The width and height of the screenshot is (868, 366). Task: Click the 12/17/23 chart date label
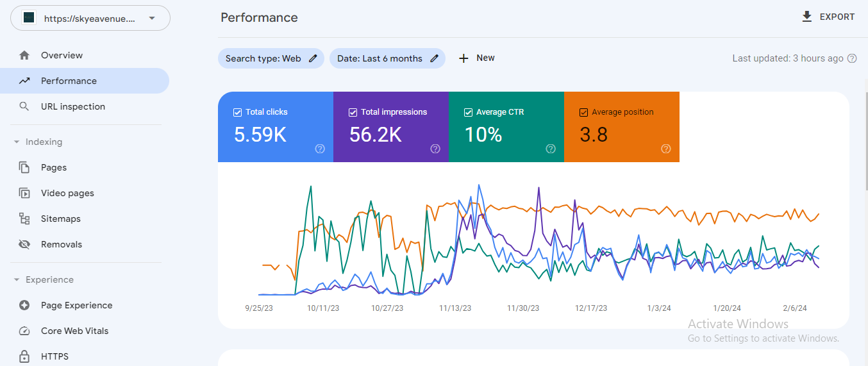click(x=591, y=308)
